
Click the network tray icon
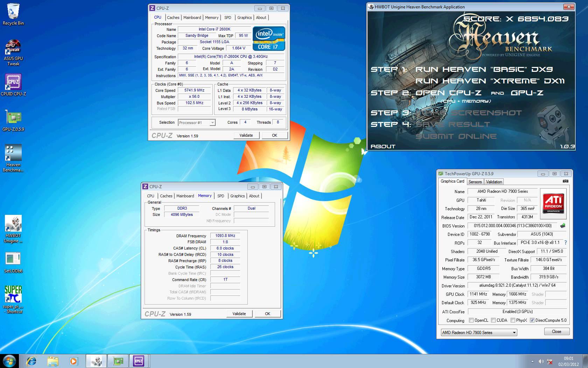point(549,361)
